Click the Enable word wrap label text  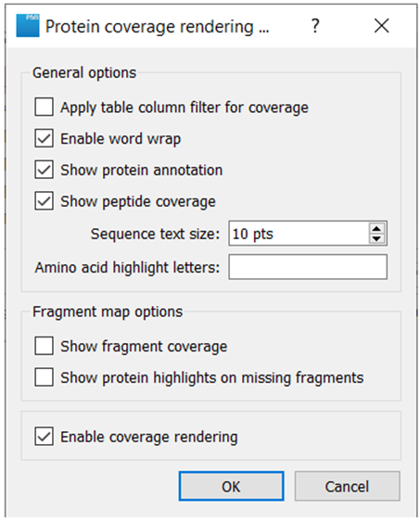[121, 139]
